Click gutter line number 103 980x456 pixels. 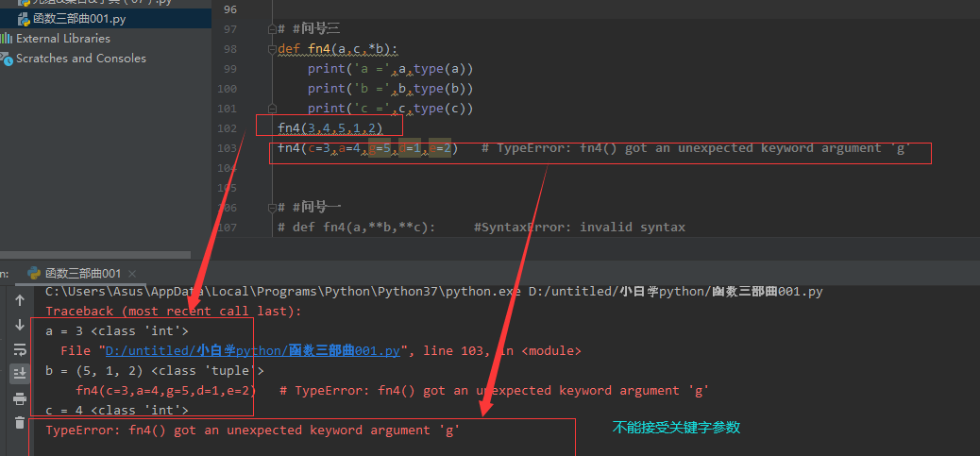point(228,148)
